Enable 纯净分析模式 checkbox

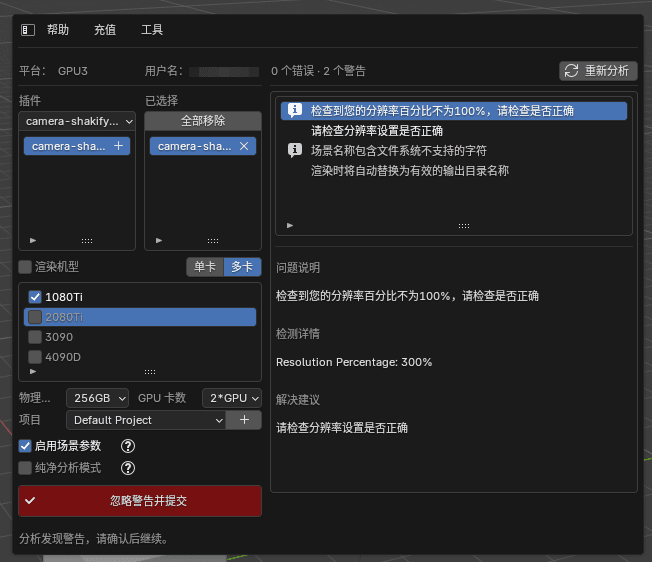(x=25, y=468)
